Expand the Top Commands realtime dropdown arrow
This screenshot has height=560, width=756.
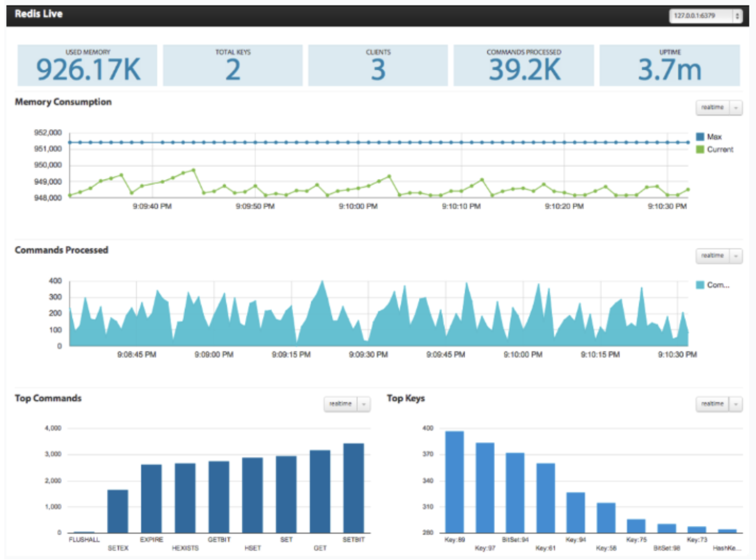point(364,404)
